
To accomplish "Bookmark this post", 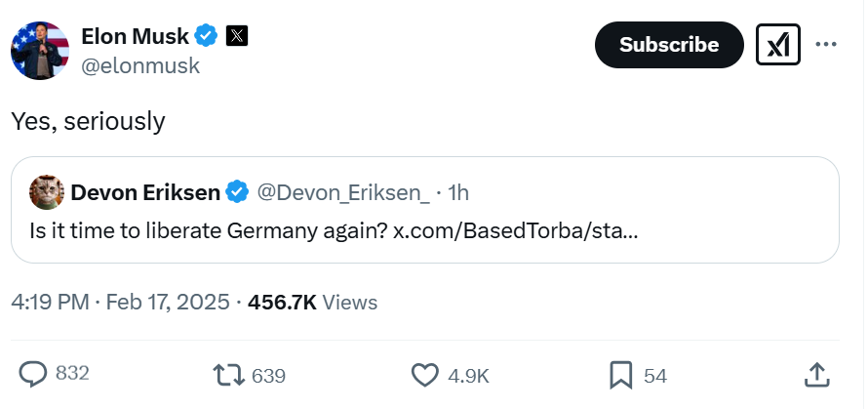I will [621, 374].
